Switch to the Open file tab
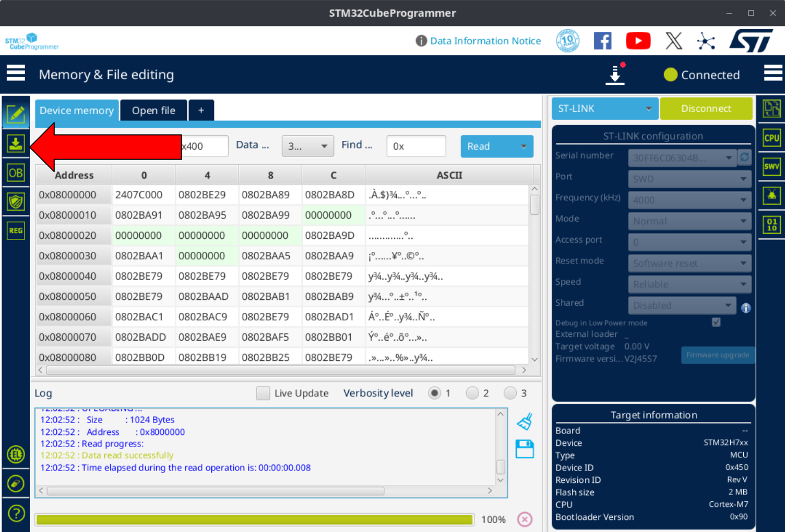 (x=153, y=111)
